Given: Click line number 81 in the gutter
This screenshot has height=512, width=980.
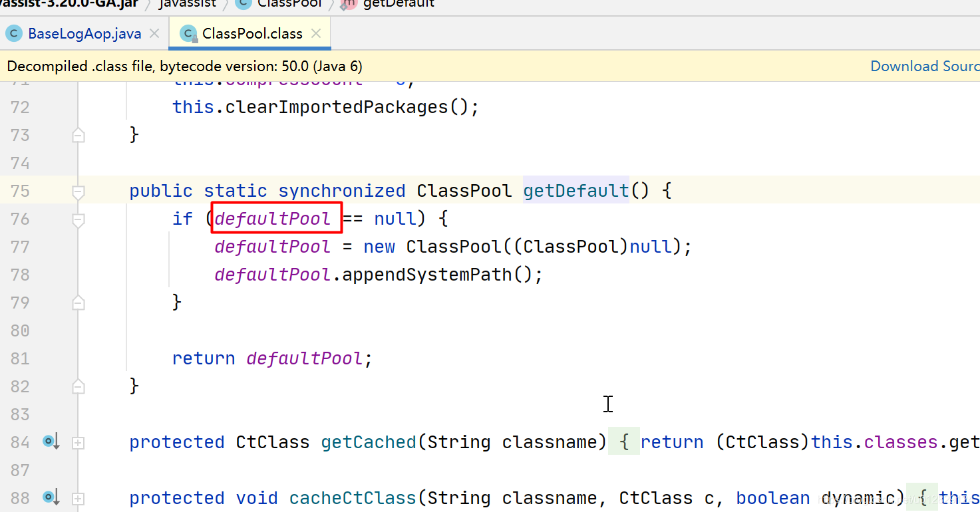Looking at the screenshot, I should click(19, 358).
